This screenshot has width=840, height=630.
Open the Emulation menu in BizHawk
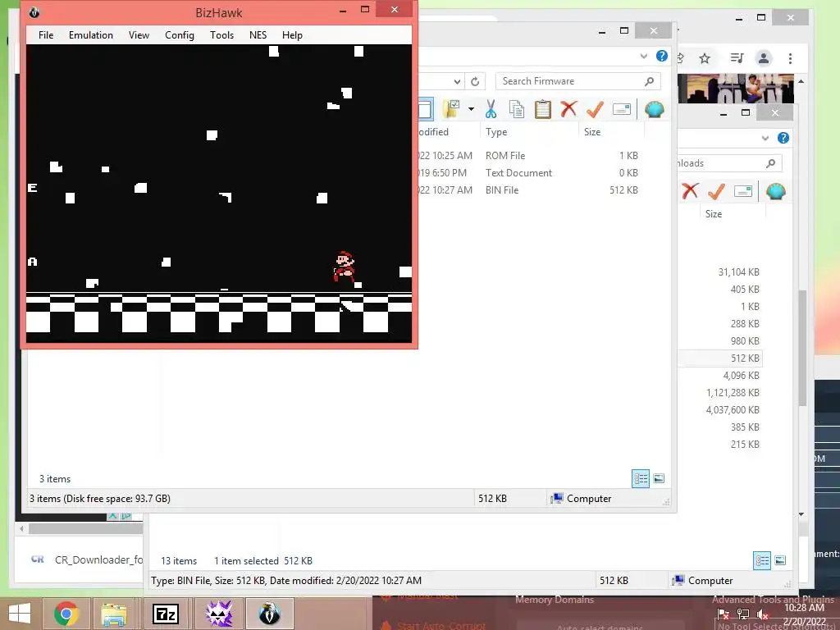pos(90,34)
